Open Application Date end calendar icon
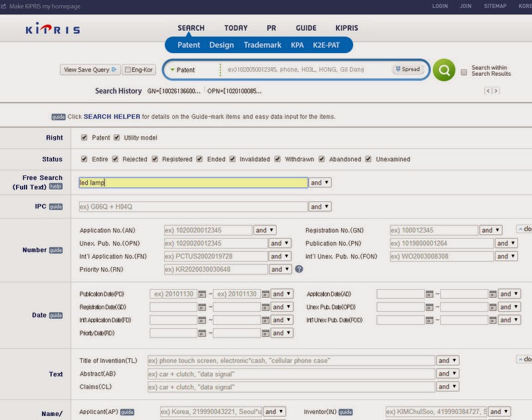The width and height of the screenshot is (532, 420). click(x=493, y=294)
